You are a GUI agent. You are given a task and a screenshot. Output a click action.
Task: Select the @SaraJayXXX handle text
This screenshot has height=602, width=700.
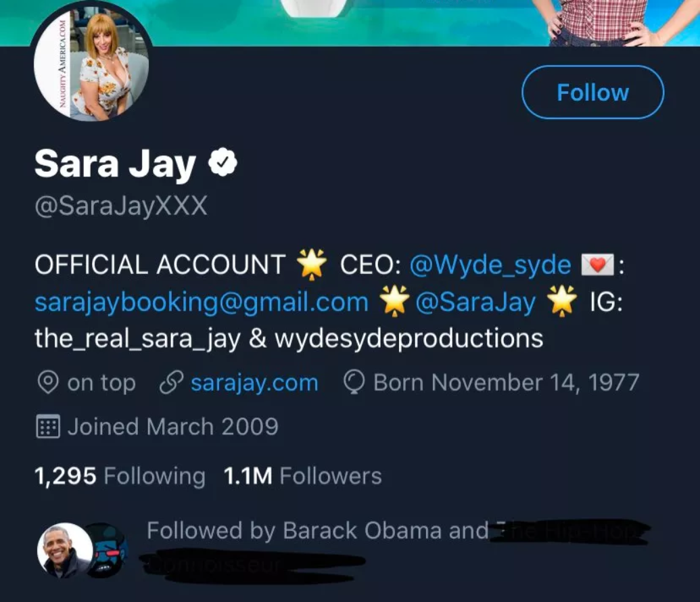click(x=121, y=206)
